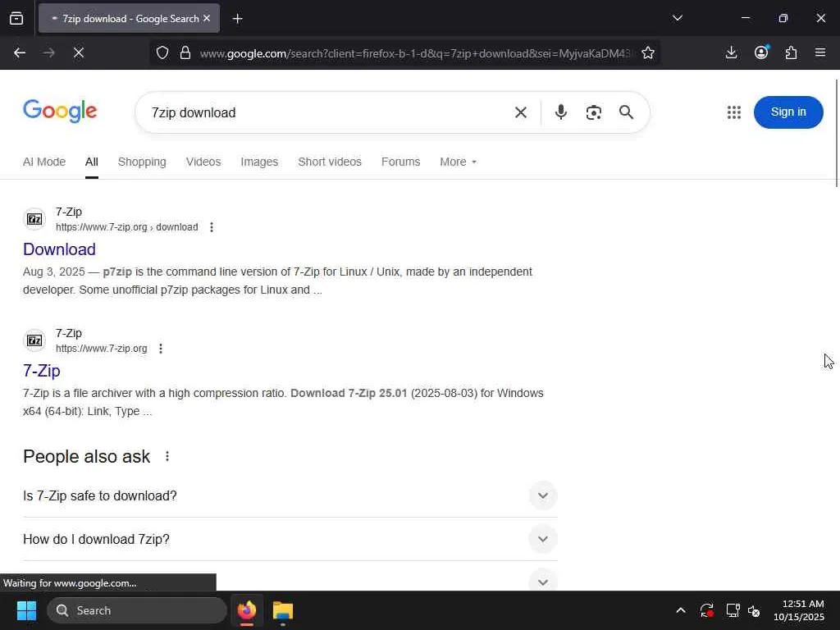The width and height of the screenshot is (840, 630).
Task: Open Google apps grid
Action: [x=734, y=112]
